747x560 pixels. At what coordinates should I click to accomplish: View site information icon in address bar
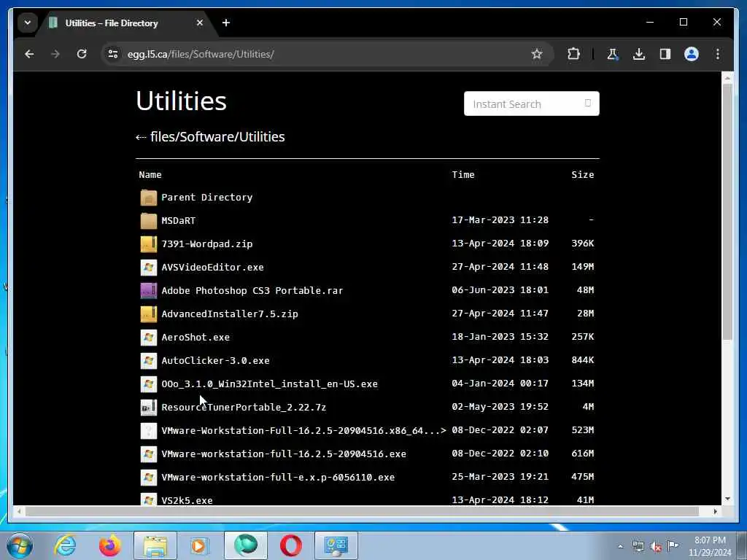pos(113,54)
